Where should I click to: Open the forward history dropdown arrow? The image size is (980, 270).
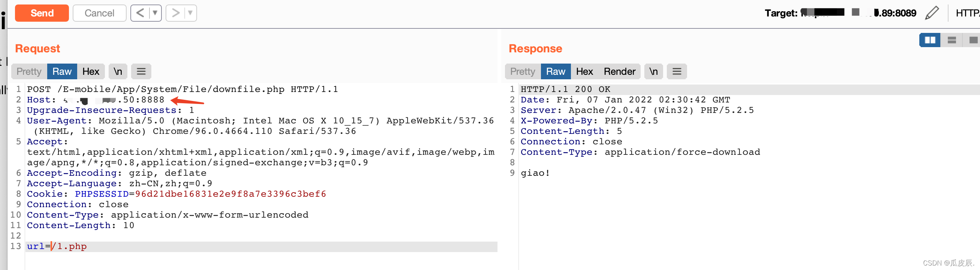click(190, 13)
